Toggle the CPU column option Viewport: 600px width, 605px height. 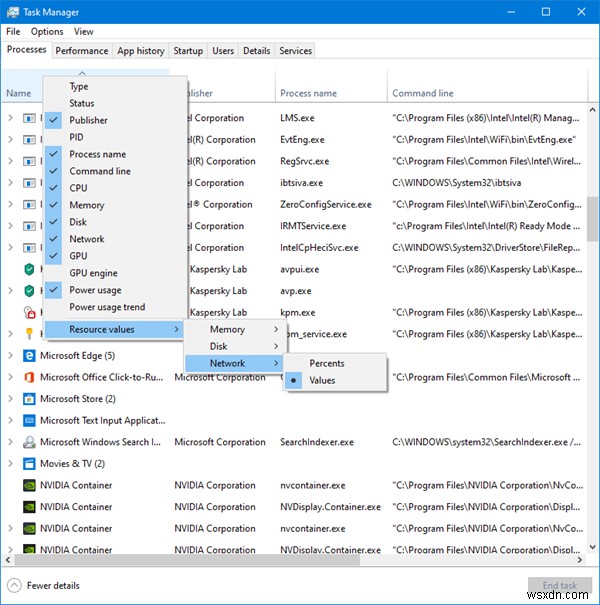115,188
